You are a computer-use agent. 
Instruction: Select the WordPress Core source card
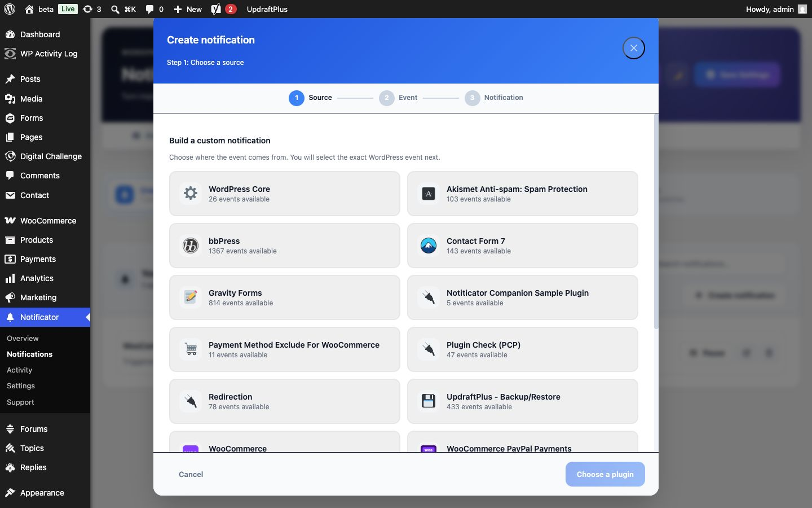[x=285, y=194]
